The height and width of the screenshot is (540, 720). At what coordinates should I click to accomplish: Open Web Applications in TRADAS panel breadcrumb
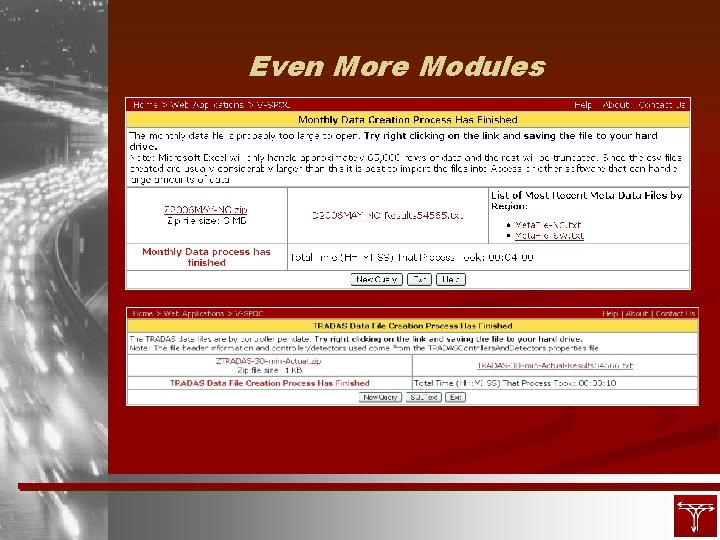tap(194, 314)
